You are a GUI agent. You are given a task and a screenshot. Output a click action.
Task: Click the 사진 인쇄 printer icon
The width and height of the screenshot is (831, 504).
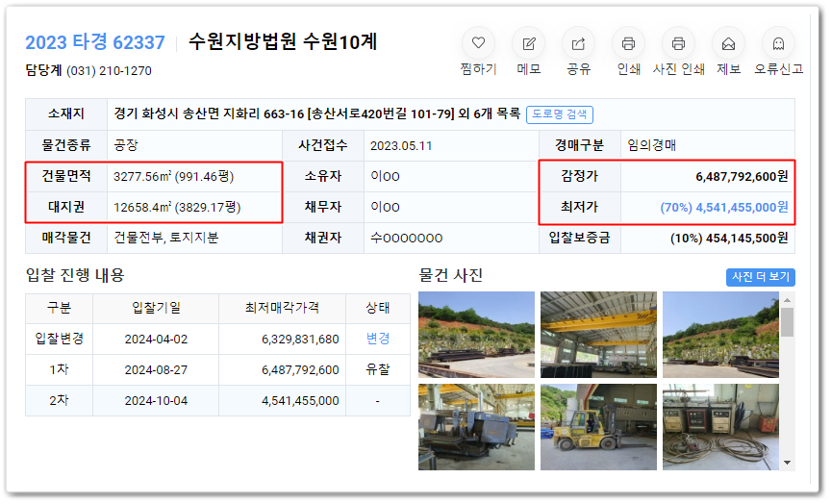(678, 43)
